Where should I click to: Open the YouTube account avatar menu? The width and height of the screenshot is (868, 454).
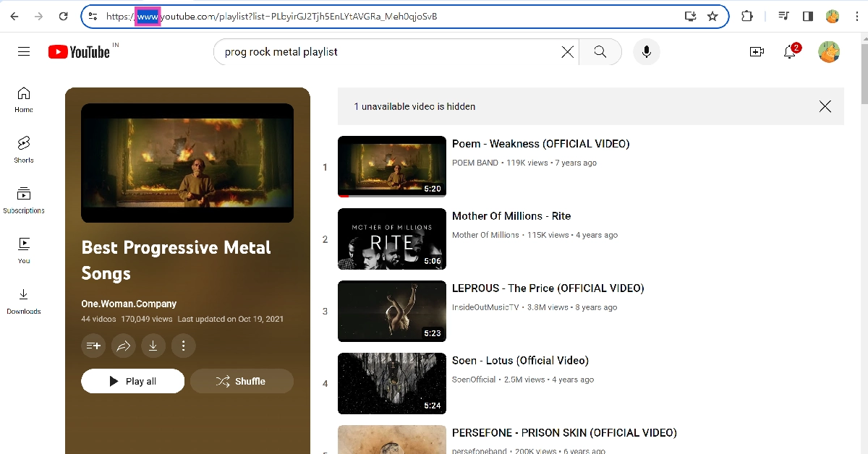click(x=829, y=51)
